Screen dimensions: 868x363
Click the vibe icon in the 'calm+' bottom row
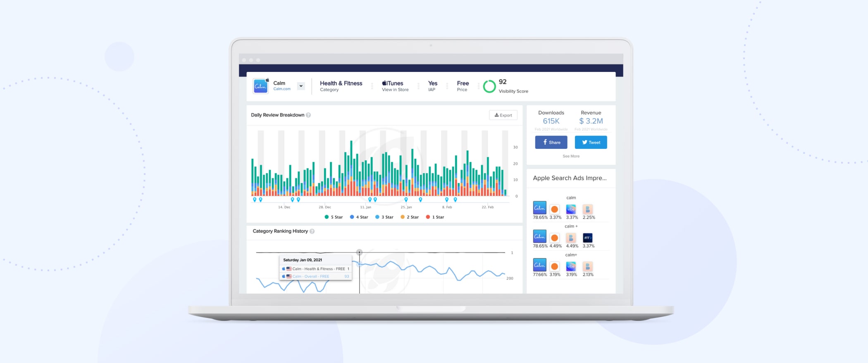(571, 266)
